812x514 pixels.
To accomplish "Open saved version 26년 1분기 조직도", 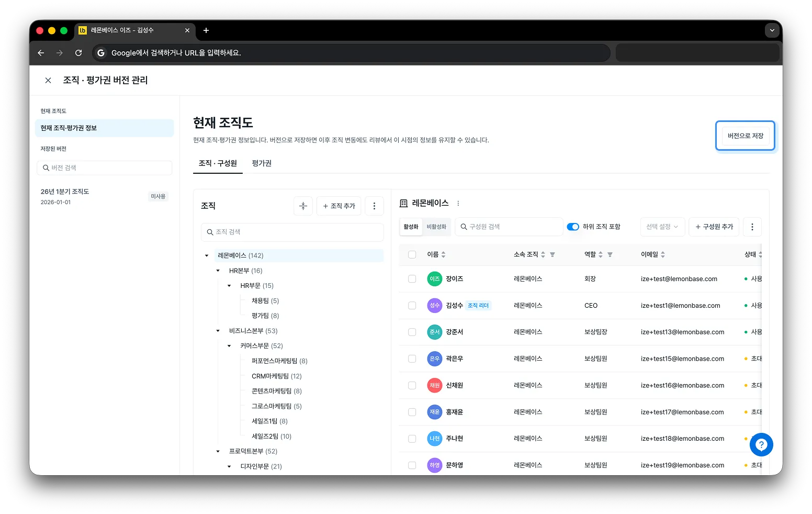I will pos(104,196).
